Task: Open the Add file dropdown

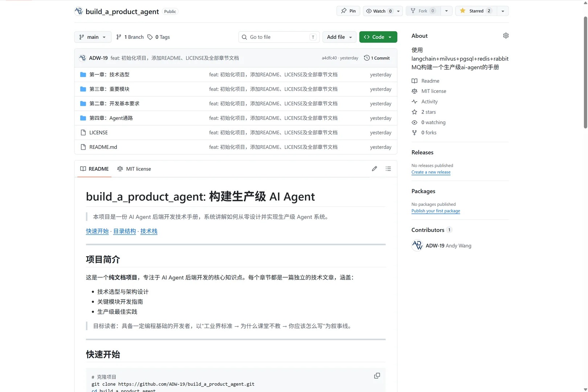Action: click(339, 37)
